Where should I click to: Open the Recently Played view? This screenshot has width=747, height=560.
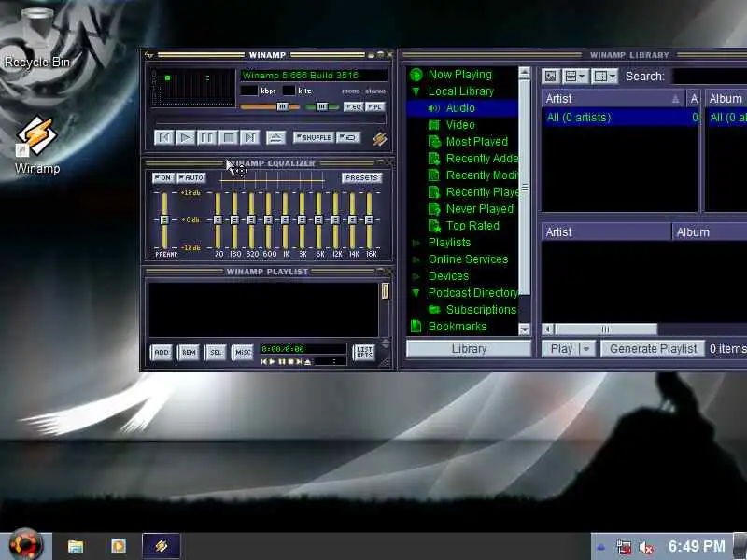coord(483,192)
